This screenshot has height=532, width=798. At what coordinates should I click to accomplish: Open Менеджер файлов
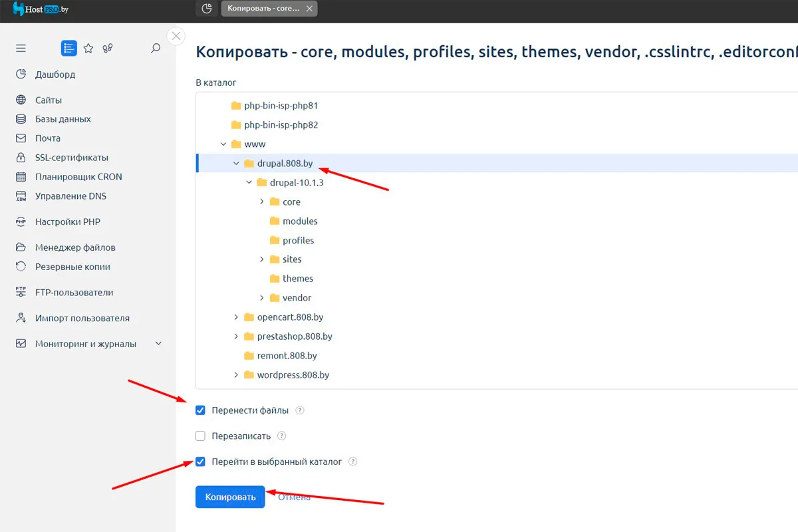click(x=75, y=247)
